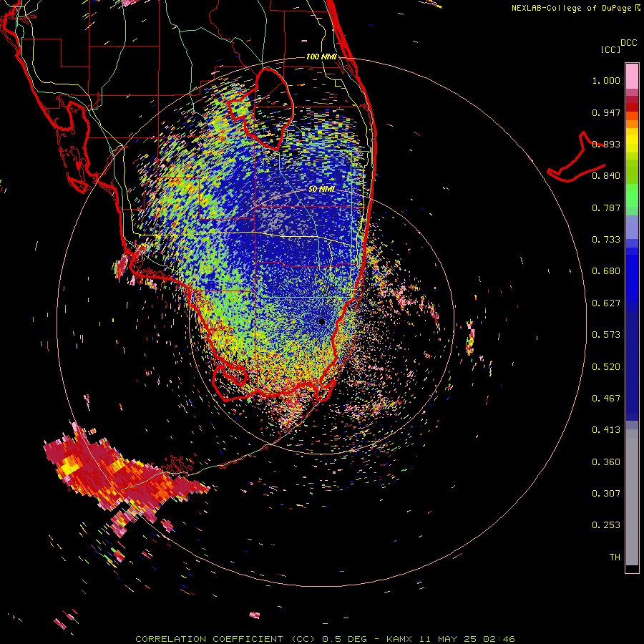Click the 0.893 color scale value
Viewport: 644px width, 644px height.
click(x=606, y=144)
